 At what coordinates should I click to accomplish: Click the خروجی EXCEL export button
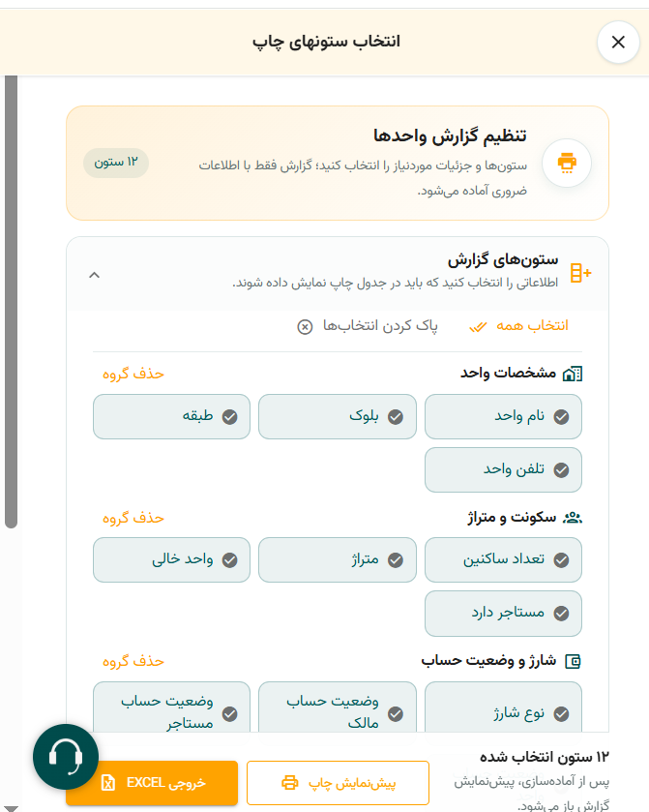152,783
